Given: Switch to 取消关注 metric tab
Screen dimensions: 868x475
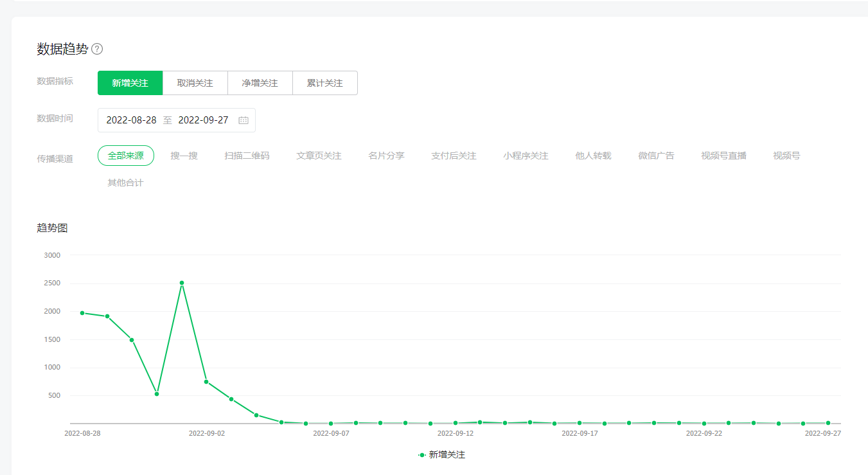Looking at the screenshot, I should click(x=195, y=83).
